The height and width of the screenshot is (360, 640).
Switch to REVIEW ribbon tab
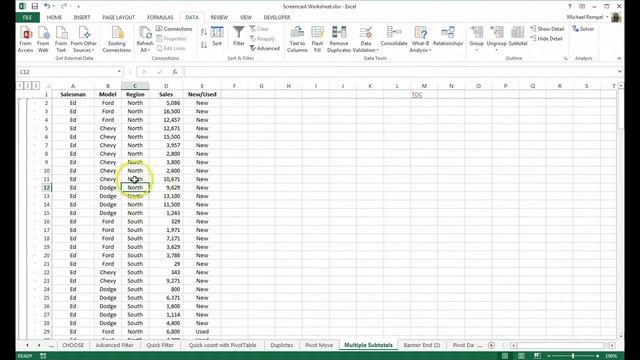coord(219,18)
